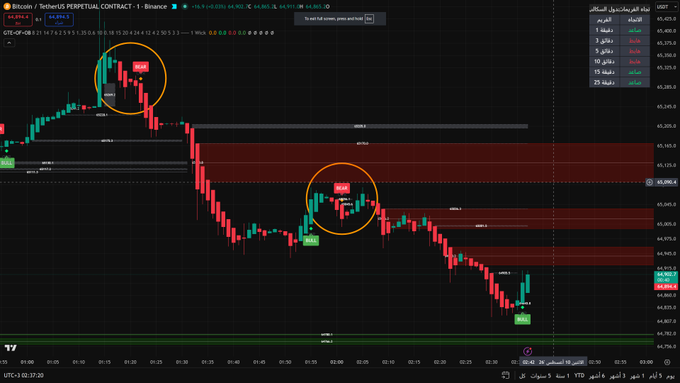Click the 65,425.0 price axis label
The width and height of the screenshot is (680, 383).
667,19
